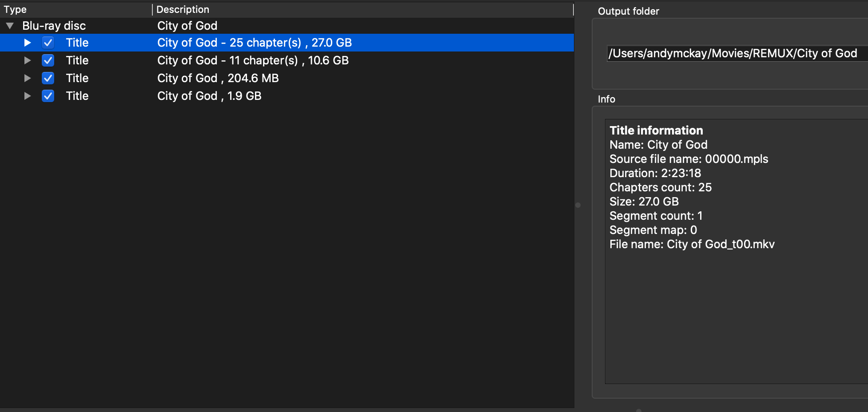The image size is (868, 412).
Task: Click 'Chapters count: 25' info line
Action: click(661, 187)
